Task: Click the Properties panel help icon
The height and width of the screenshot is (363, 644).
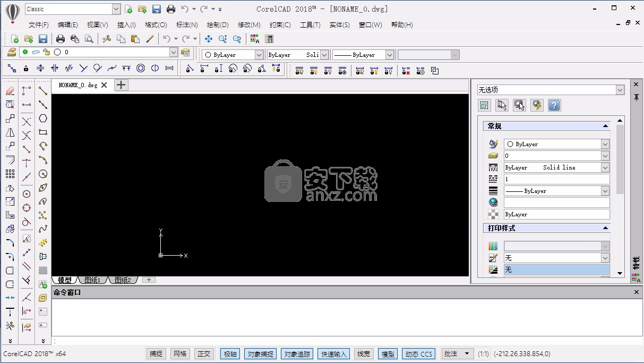Action: [554, 105]
